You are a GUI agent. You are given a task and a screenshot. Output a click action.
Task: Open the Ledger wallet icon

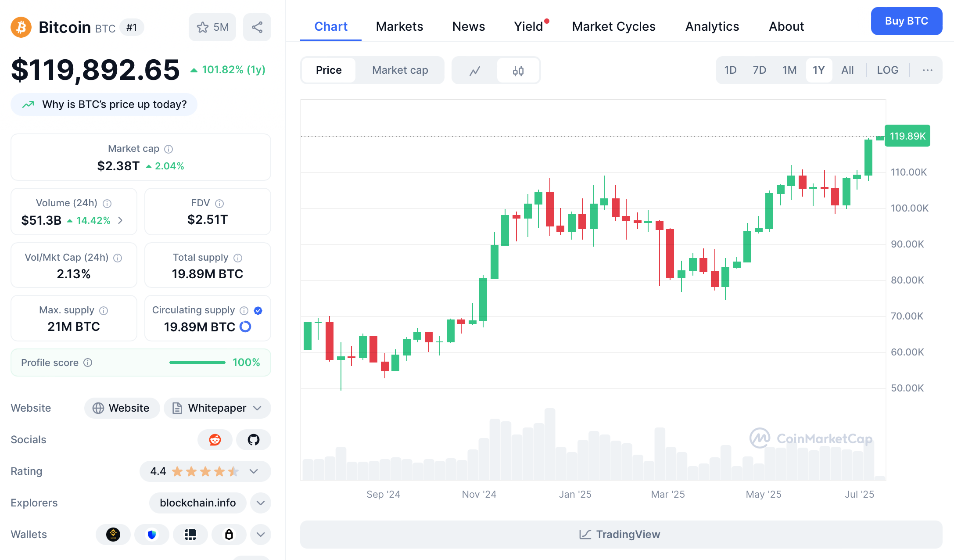(190, 535)
